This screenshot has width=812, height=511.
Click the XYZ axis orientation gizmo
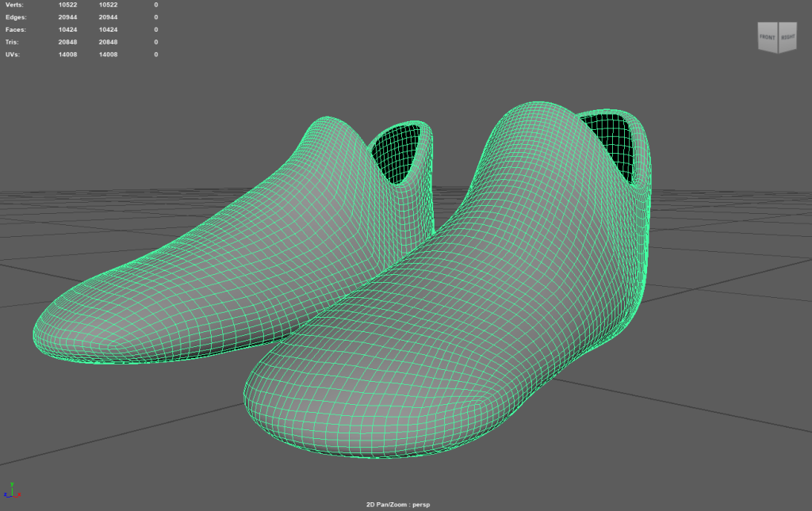(x=10, y=490)
